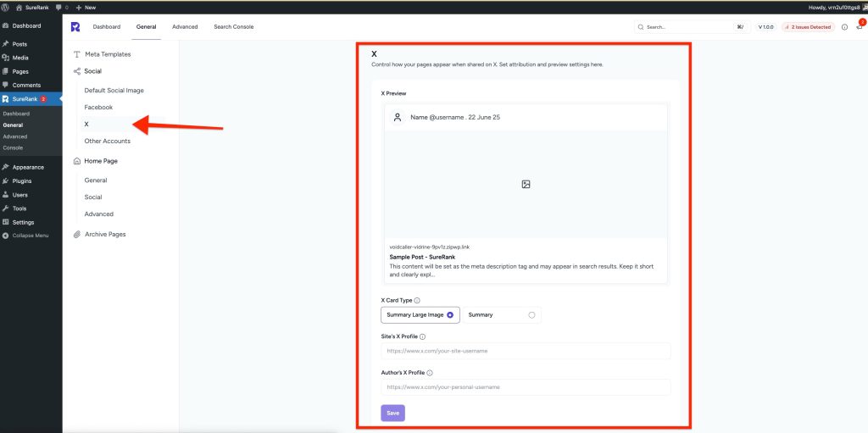Switch to the SureRank Dashboard tab

pos(106,26)
